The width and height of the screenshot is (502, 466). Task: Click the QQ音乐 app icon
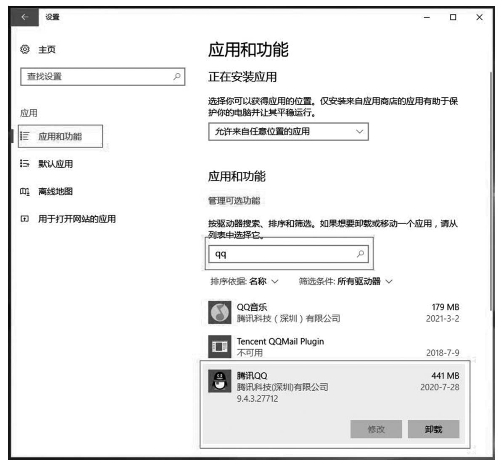pos(220,312)
